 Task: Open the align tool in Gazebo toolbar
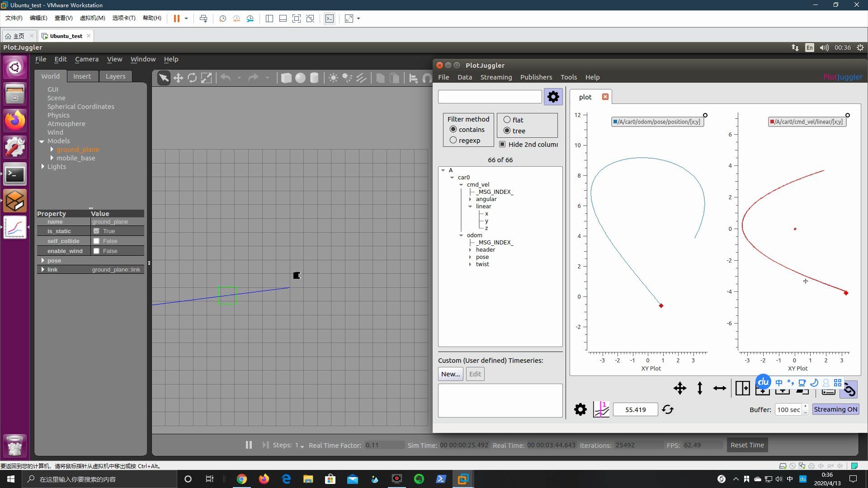pyautogui.click(x=413, y=78)
